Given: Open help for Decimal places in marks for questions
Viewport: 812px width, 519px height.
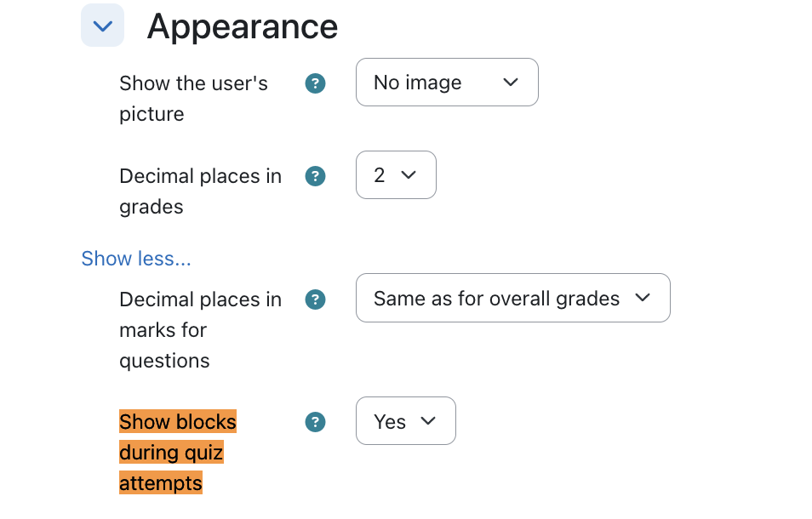Looking at the screenshot, I should (315, 299).
